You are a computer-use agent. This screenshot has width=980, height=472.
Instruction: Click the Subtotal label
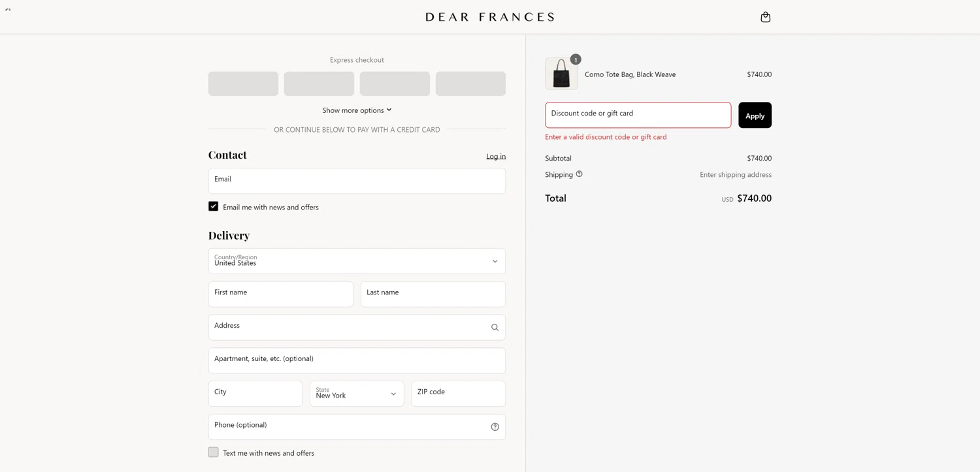click(558, 159)
